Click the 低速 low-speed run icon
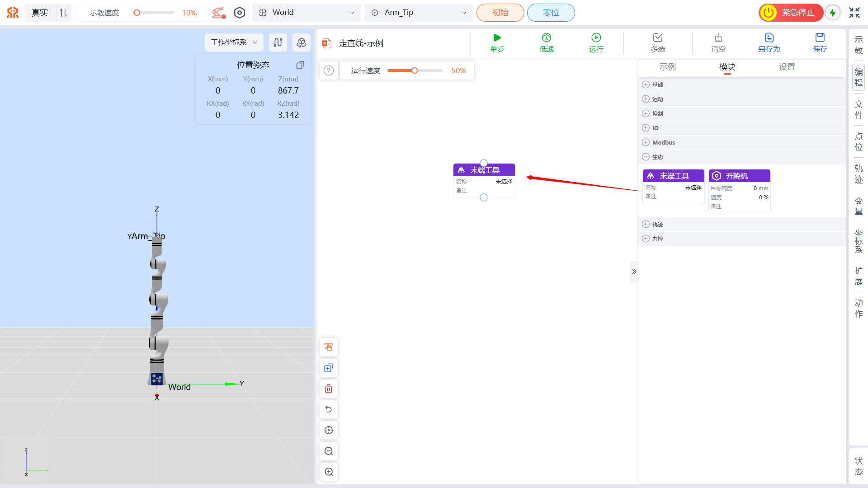 (546, 38)
